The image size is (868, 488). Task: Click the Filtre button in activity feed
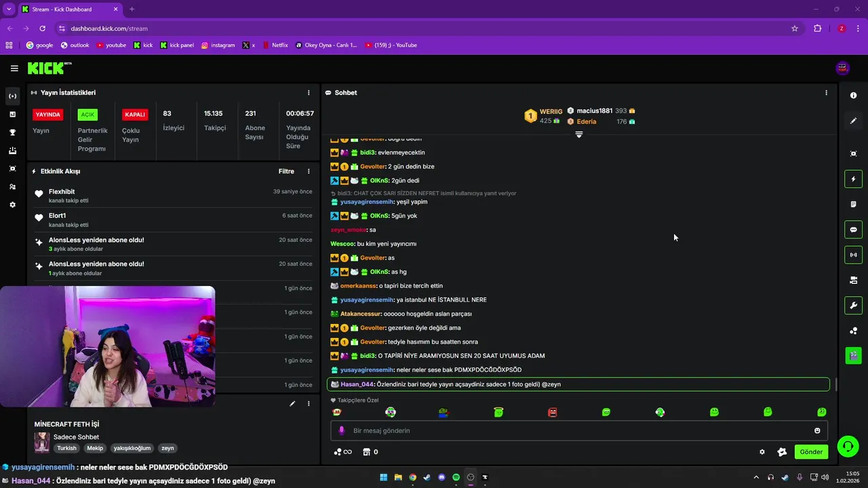click(x=286, y=171)
